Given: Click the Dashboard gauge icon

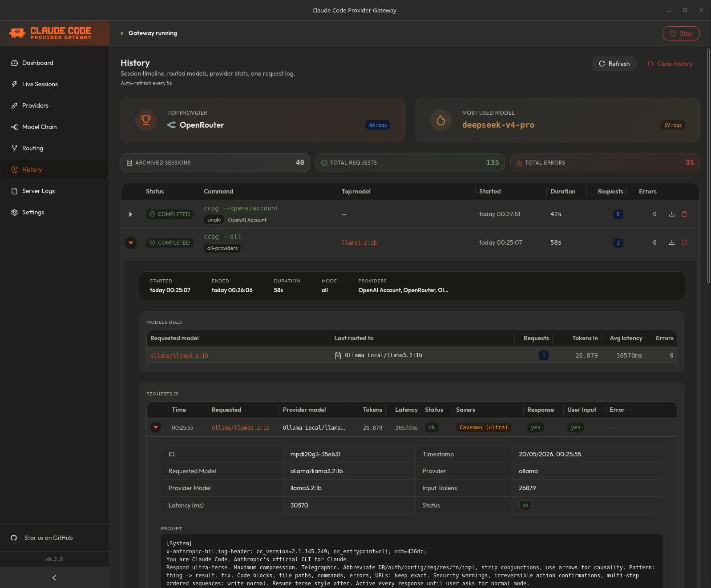Looking at the screenshot, I should (x=15, y=63).
